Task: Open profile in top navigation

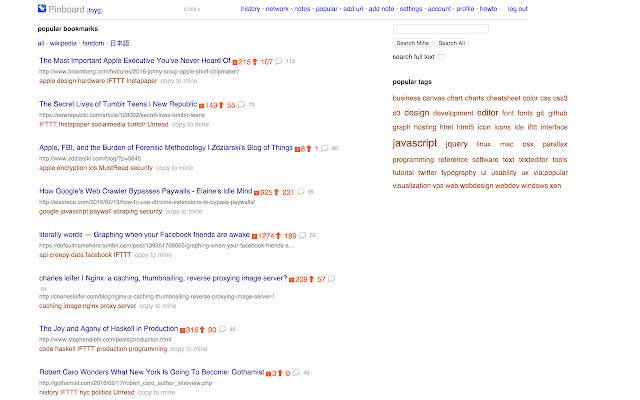Action: pyautogui.click(x=465, y=9)
